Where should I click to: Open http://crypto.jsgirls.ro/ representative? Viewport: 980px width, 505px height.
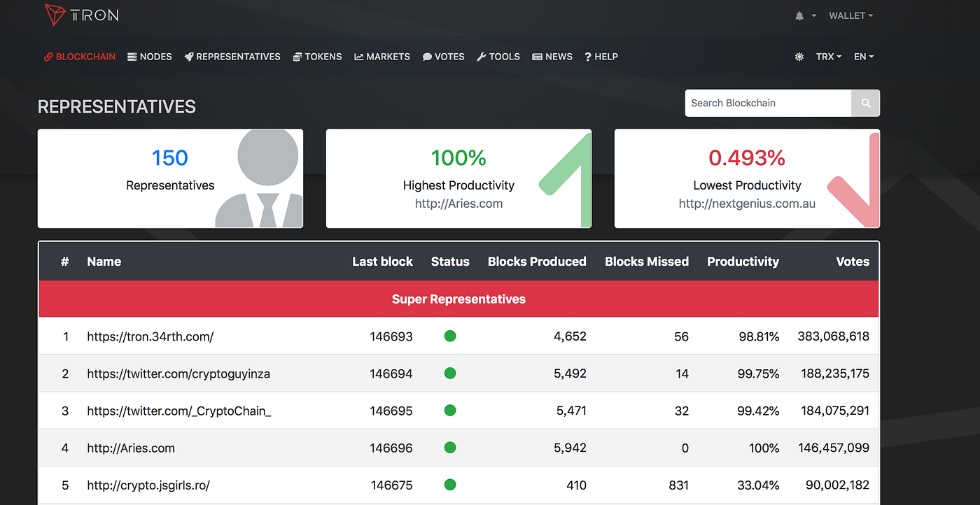coord(148,485)
